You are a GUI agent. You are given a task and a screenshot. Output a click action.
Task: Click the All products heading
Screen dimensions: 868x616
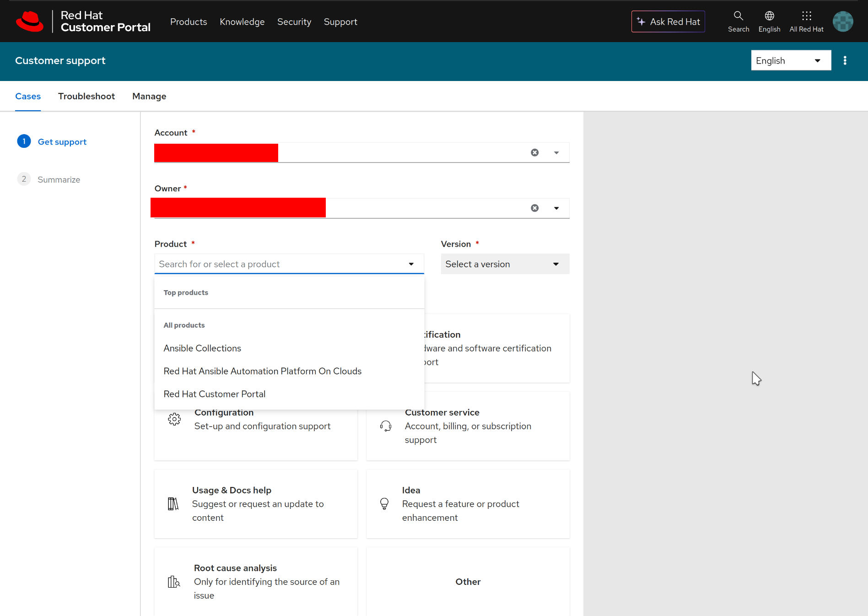tap(184, 325)
